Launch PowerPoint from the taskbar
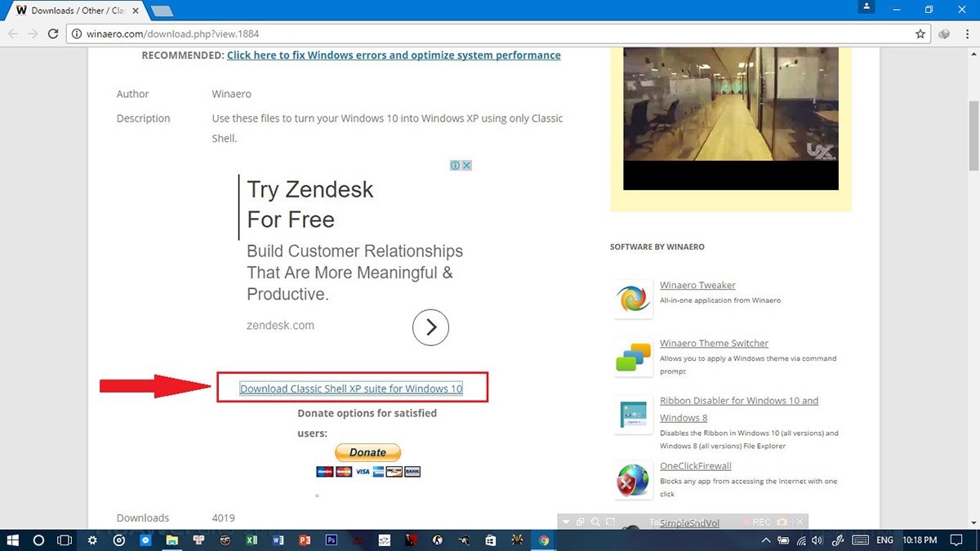This screenshot has width=980, height=551. pos(305,540)
